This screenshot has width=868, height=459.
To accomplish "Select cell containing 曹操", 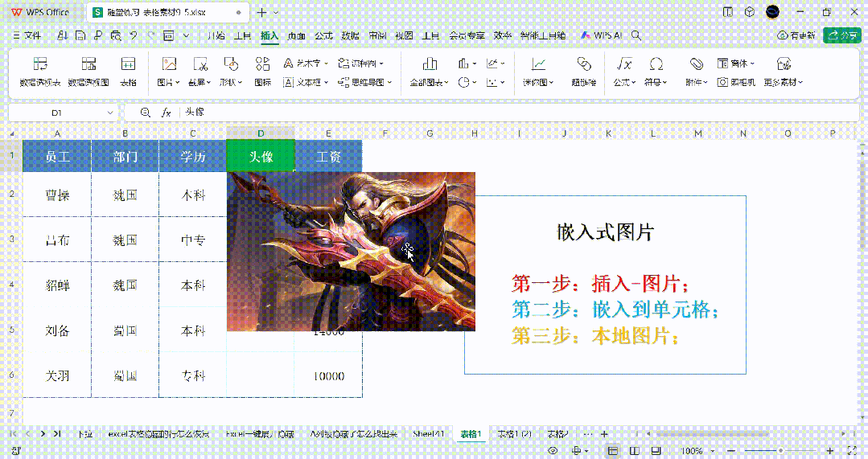I will [x=57, y=195].
